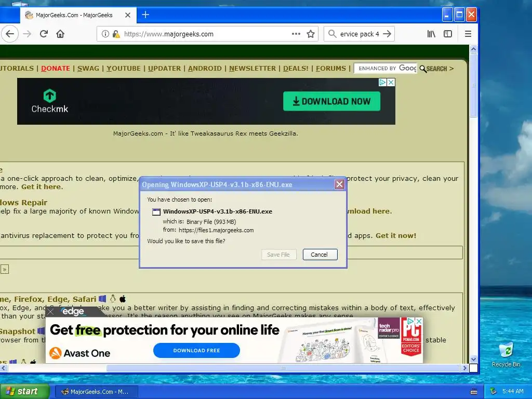
Task: Click the file name WindowsXP-USP4-v3.1b-x86-ENU.exe
Action: pyautogui.click(x=218, y=211)
